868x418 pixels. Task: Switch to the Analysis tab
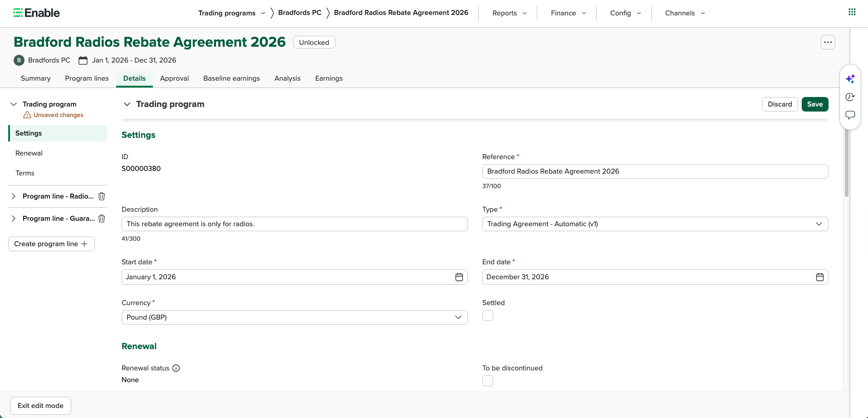pos(287,78)
